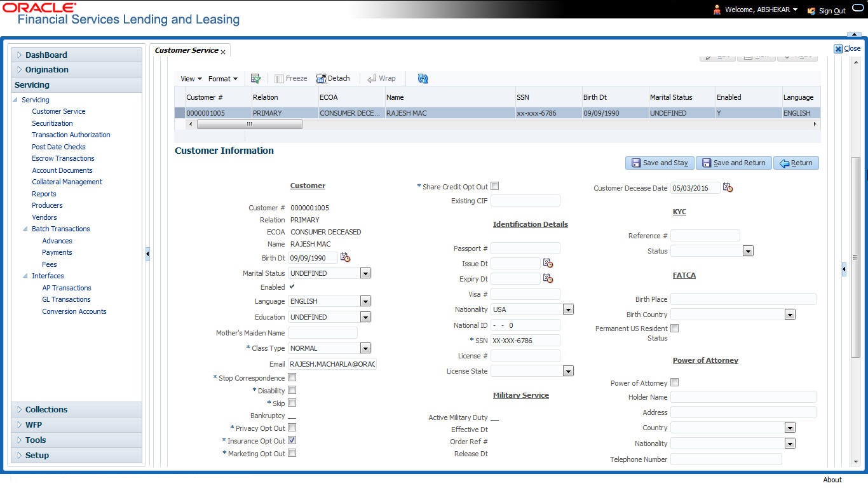Screen dimensions: 868x488
Task: Collapse the left navigation pane splitter
Action: pyautogui.click(x=147, y=254)
